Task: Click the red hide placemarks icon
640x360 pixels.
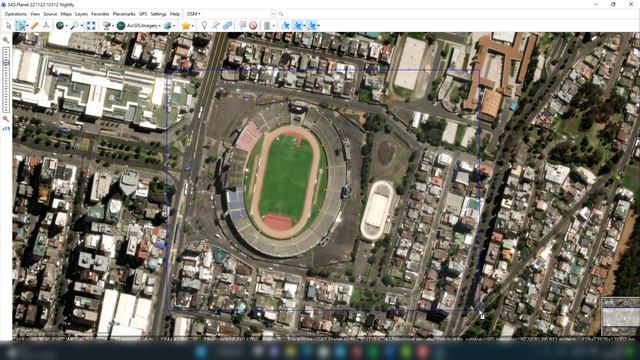Action: pos(253,26)
